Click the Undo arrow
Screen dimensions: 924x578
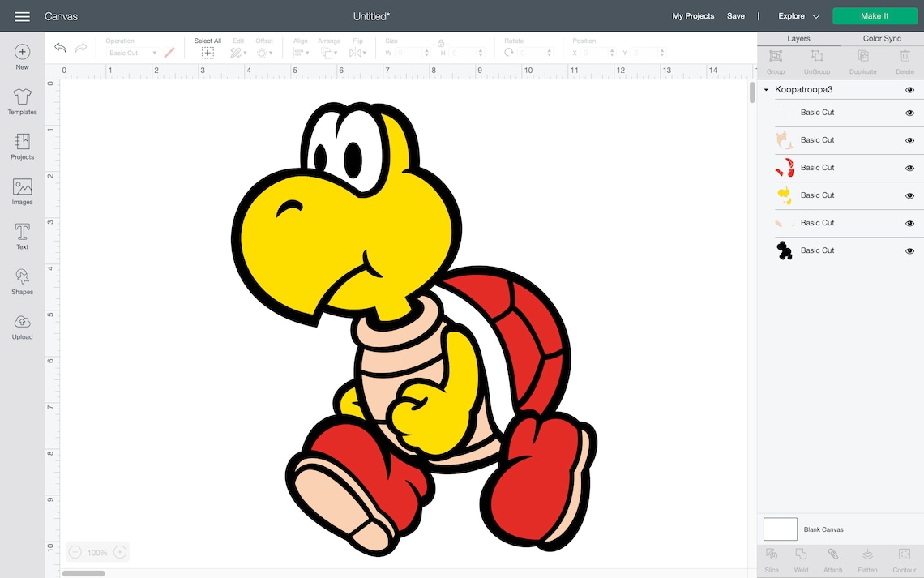coord(59,47)
